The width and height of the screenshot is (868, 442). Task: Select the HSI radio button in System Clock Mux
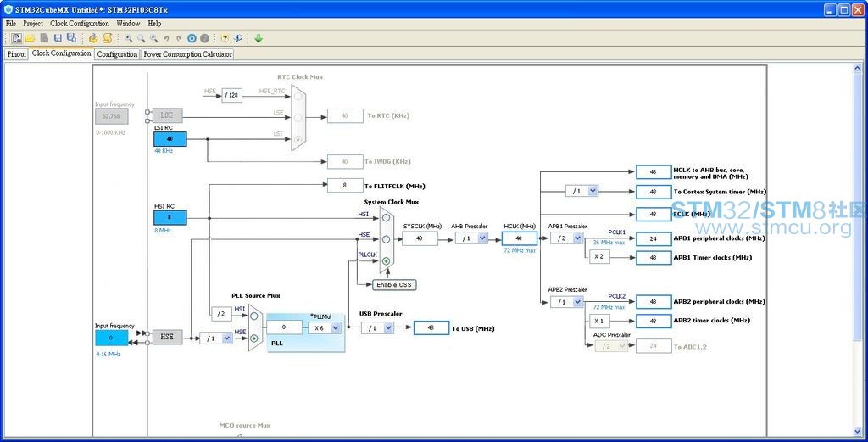(x=386, y=218)
